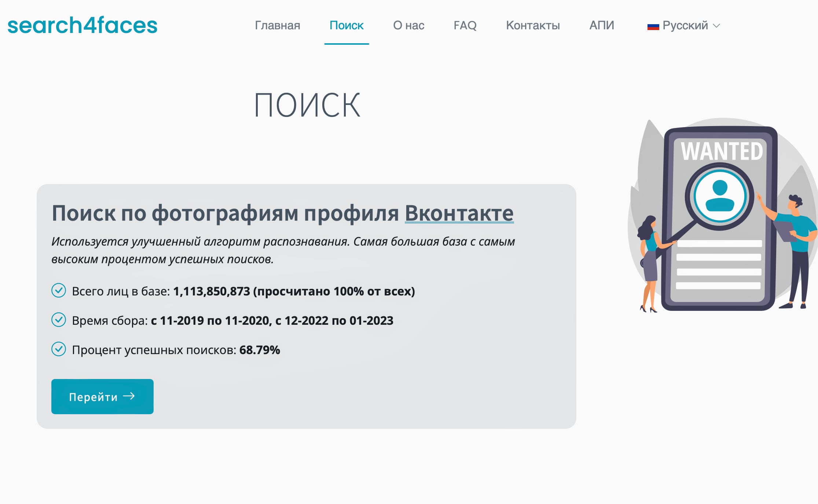Image resolution: width=818 pixels, height=504 pixels.
Task: Select the Поиск navigation tab
Action: [346, 25]
